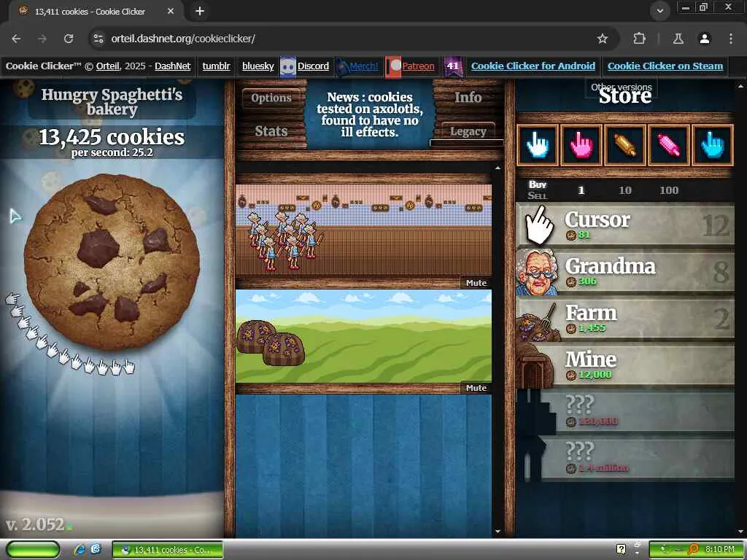
Task: Open the Merch! link
Action: [x=364, y=66]
